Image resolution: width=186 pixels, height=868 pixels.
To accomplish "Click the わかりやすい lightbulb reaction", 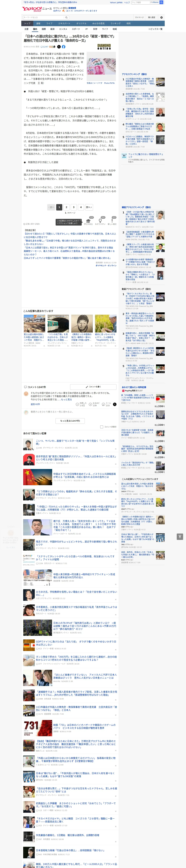I will pos(100,221).
